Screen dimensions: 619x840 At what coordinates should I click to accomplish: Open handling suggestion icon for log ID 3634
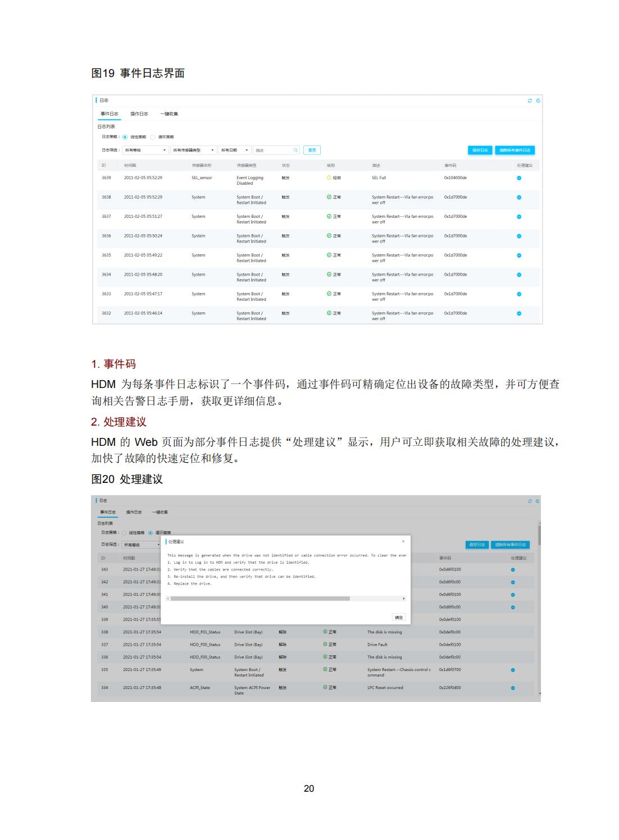point(519,275)
